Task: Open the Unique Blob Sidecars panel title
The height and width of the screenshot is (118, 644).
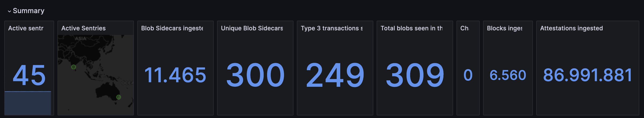Action: (252, 28)
